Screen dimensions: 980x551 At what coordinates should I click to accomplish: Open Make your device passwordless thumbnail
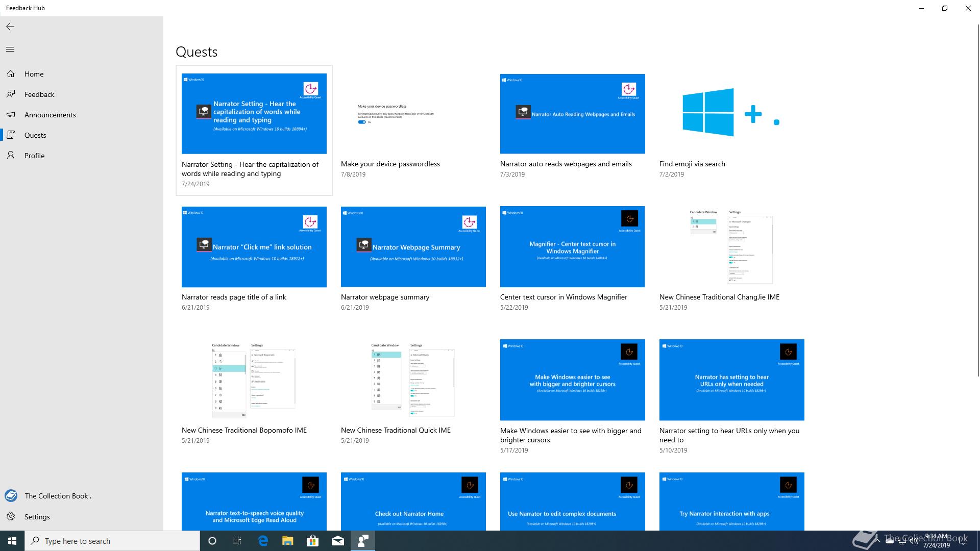[x=413, y=114]
